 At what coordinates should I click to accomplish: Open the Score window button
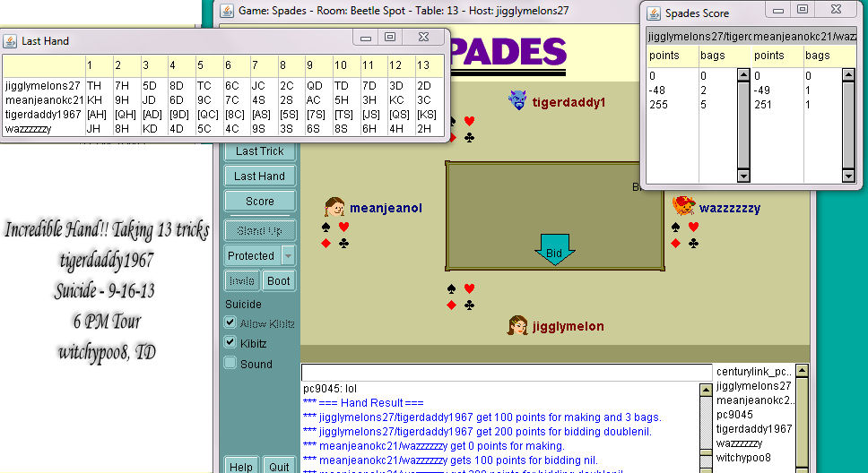[260, 202]
